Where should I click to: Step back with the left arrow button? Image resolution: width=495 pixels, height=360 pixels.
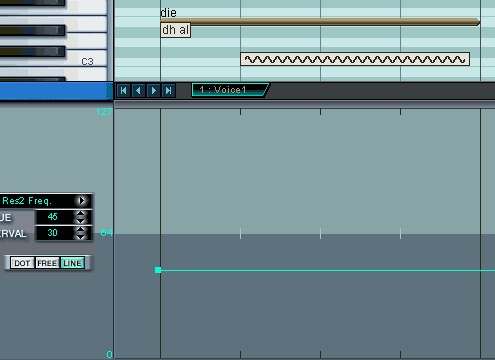(x=138, y=91)
